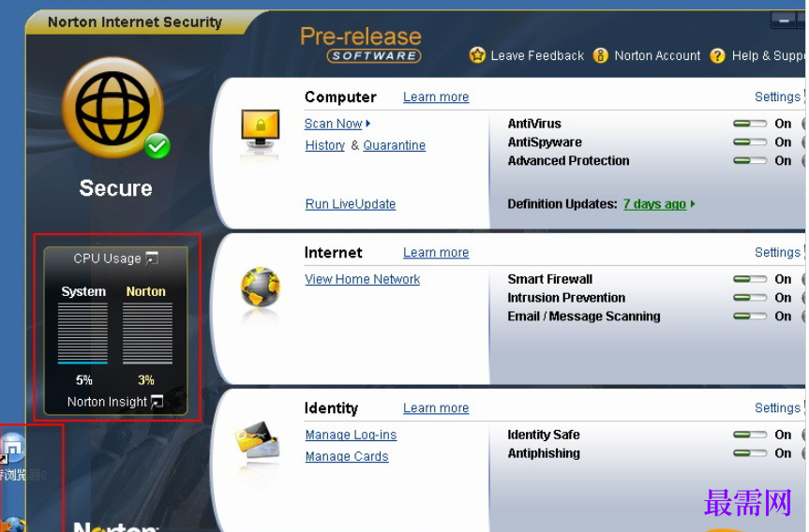The width and height of the screenshot is (809, 532).
Task: Toggle Smart Firewall switch
Action: point(750,279)
